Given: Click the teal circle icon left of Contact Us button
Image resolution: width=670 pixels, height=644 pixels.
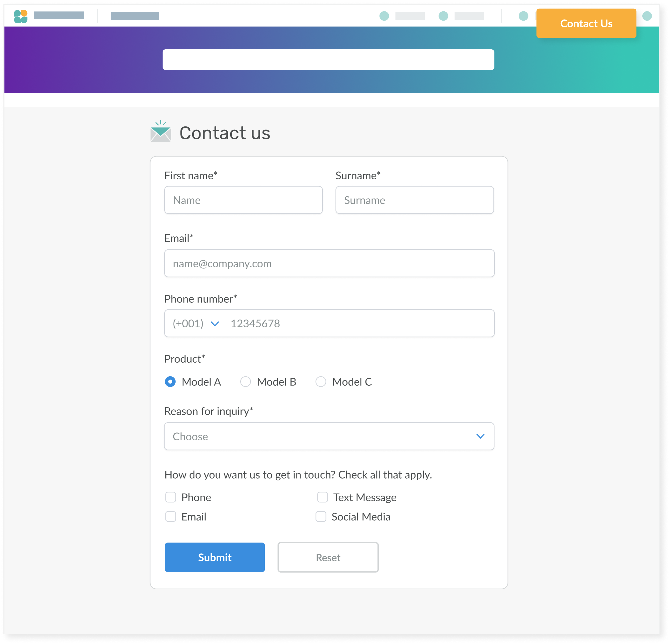Looking at the screenshot, I should (523, 16).
